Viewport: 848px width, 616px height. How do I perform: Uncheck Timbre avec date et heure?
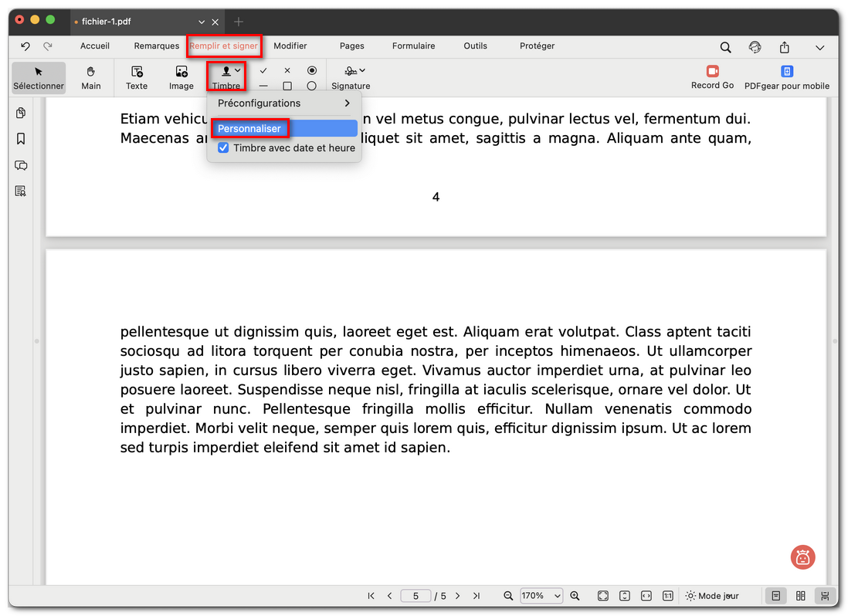click(x=223, y=148)
